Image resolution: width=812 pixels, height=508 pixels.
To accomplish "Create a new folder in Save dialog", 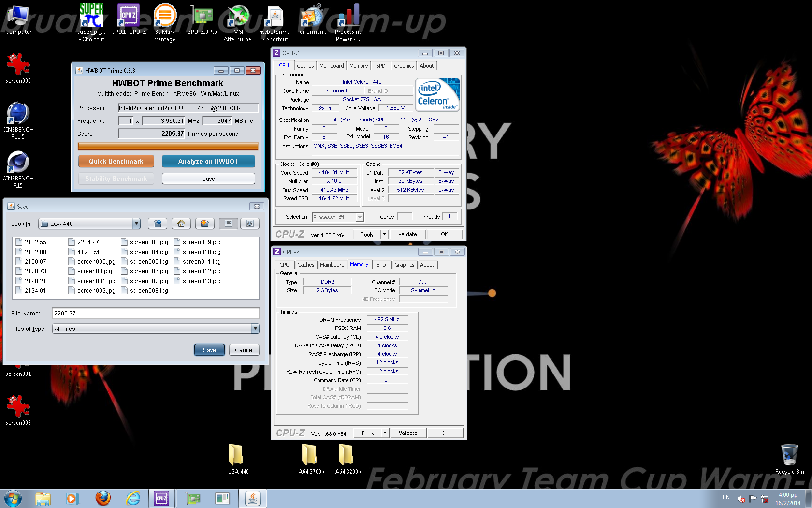I will click(x=205, y=224).
